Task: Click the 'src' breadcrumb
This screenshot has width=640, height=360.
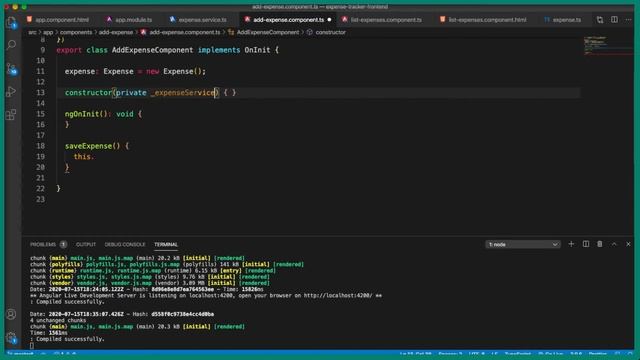Action: click(x=32, y=32)
